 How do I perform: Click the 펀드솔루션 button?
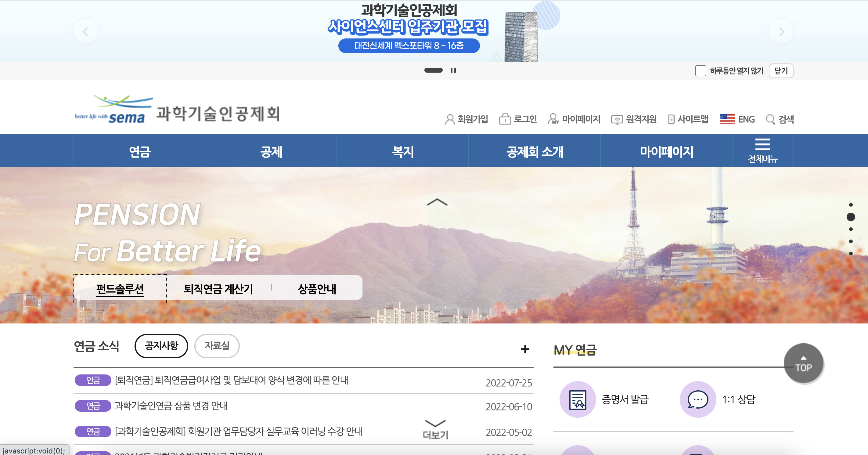click(120, 289)
